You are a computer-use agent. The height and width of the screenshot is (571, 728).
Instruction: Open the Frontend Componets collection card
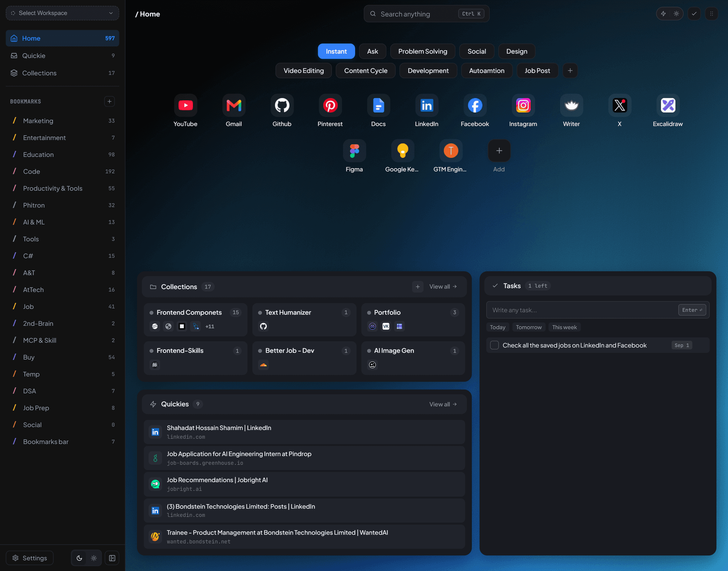(x=196, y=320)
